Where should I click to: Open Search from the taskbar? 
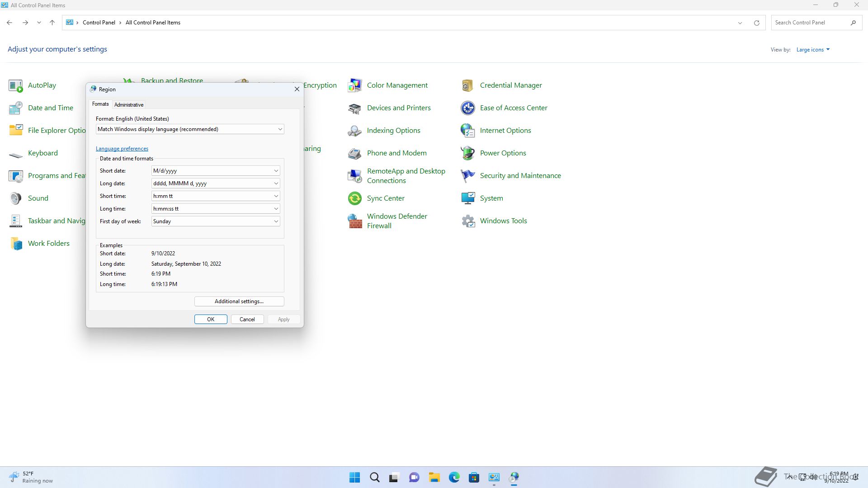(x=375, y=477)
